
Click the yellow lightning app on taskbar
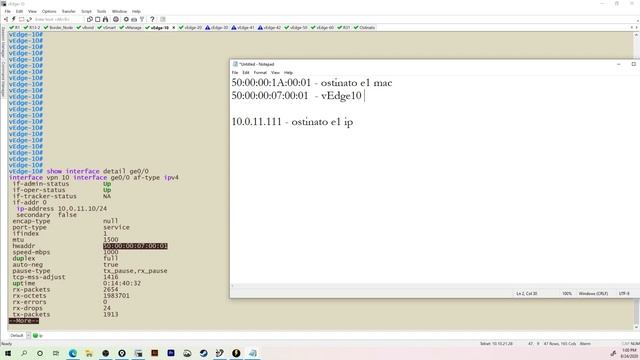[236, 353]
